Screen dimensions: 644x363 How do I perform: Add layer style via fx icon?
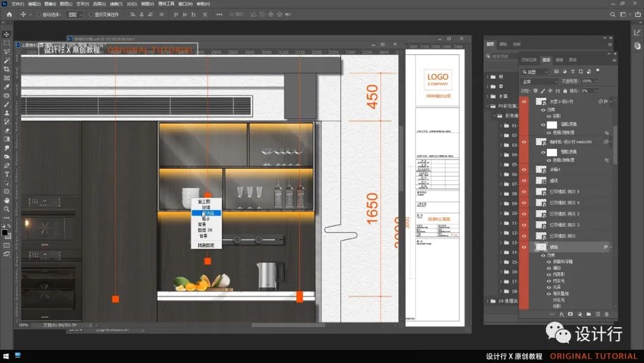click(x=562, y=314)
